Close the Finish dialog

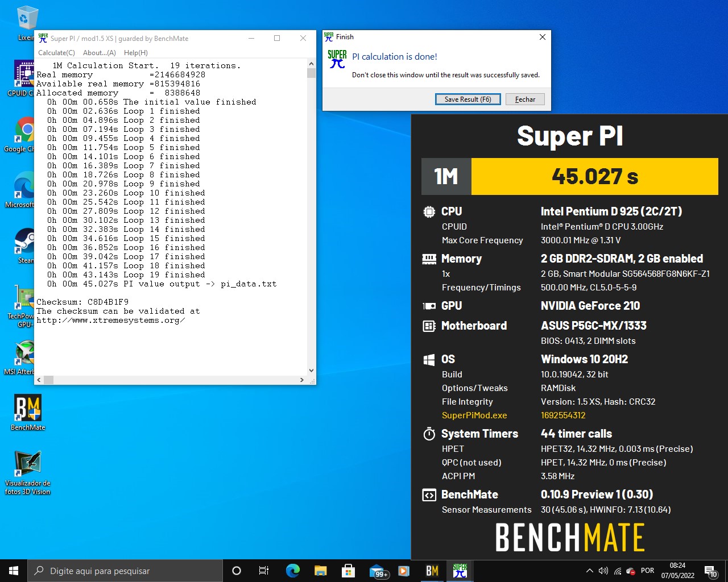point(543,37)
